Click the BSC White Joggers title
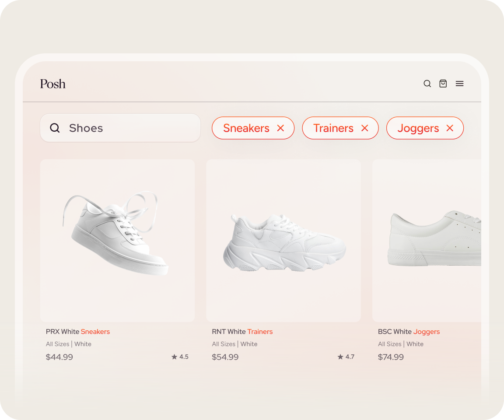Viewport: 504px width, 420px height. click(x=409, y=332)
